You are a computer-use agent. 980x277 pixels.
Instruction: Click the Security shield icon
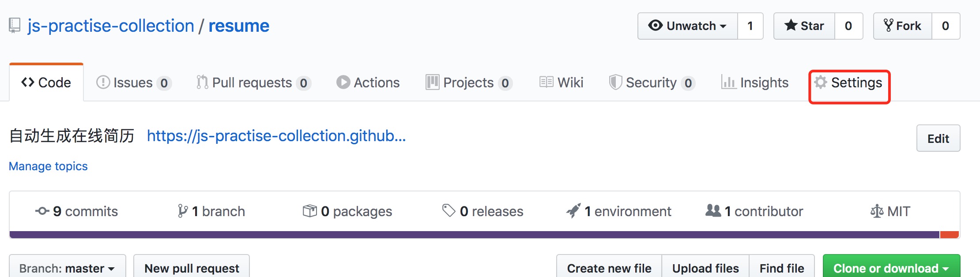[x=615, y=82]
